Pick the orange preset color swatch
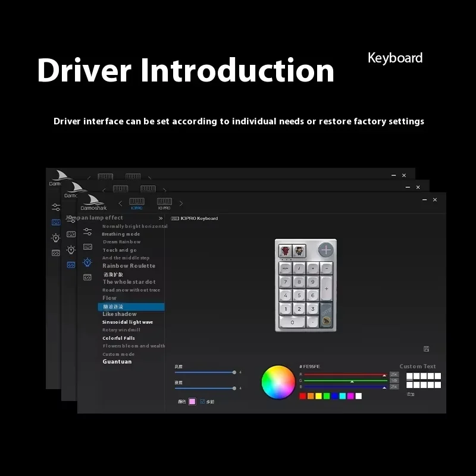 coord(311,396)
